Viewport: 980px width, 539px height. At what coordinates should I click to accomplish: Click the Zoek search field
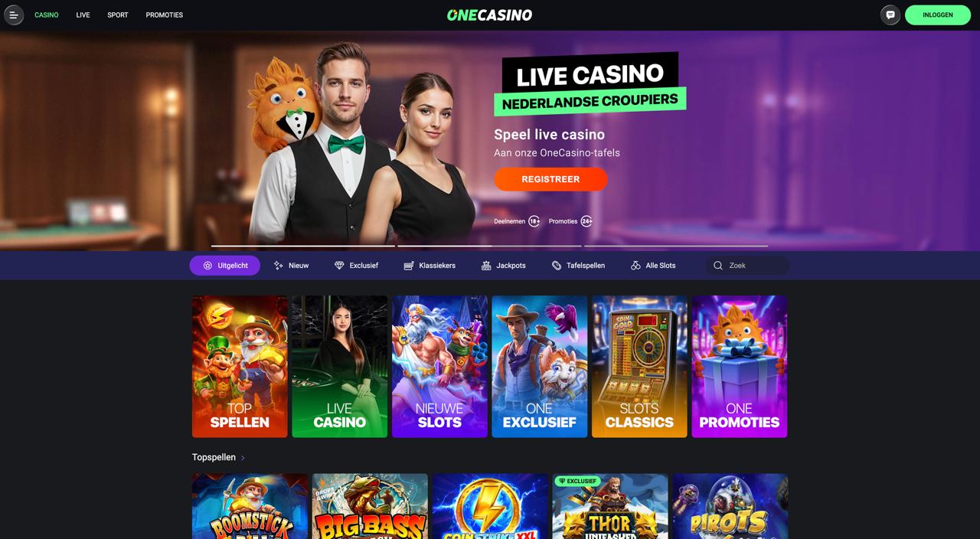(x=747, y=266)
